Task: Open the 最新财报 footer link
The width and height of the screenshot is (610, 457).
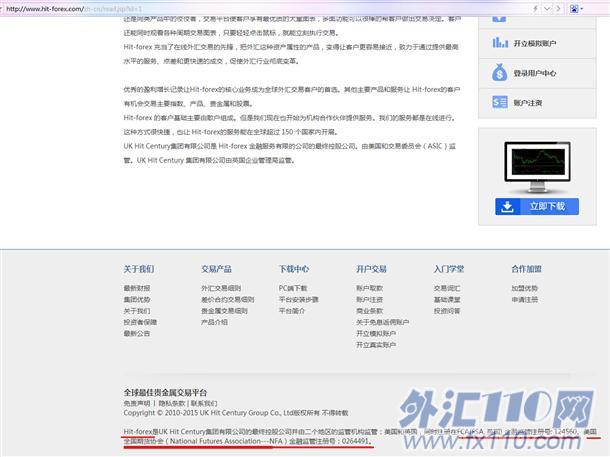Action: coord(137,288)
